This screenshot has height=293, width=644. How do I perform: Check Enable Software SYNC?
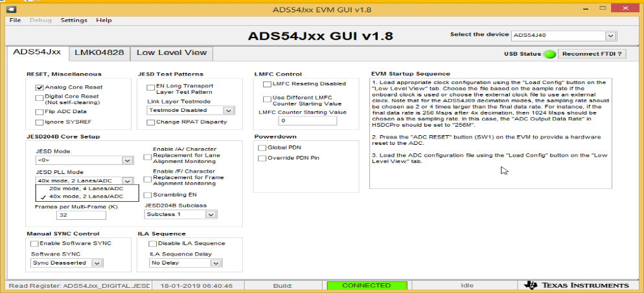coord(34,244)
